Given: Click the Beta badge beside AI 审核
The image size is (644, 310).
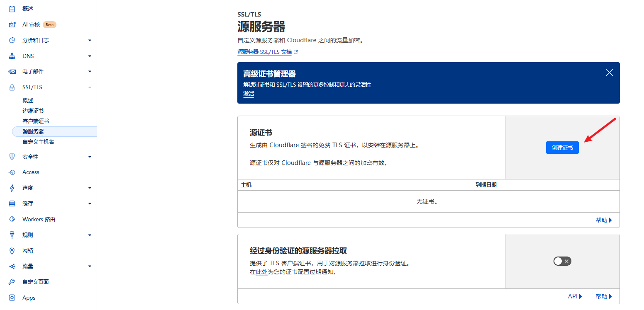Looking at the screenshot, I should point(49,24).
